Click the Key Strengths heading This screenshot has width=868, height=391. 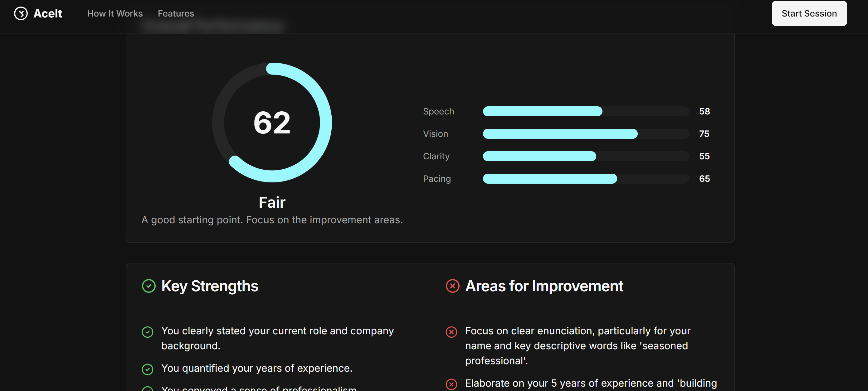pyautogui.click(x=210, y=286)
